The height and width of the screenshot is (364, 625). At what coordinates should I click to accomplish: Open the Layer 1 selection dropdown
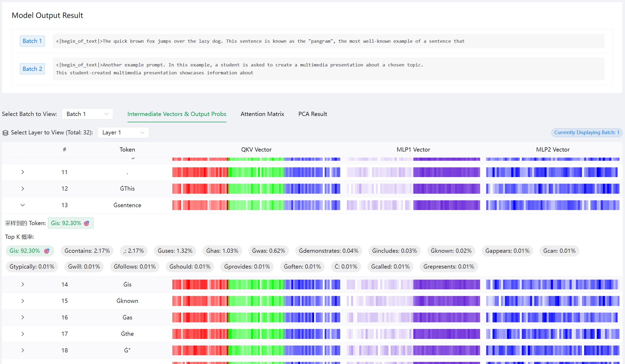(123, 133)
